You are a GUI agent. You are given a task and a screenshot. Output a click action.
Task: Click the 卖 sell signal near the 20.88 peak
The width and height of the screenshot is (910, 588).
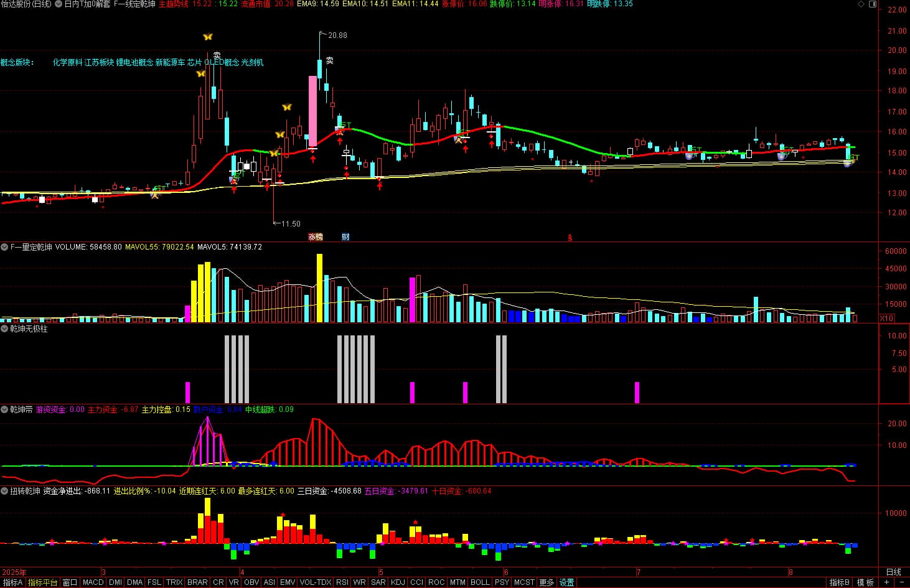[329, 61]
